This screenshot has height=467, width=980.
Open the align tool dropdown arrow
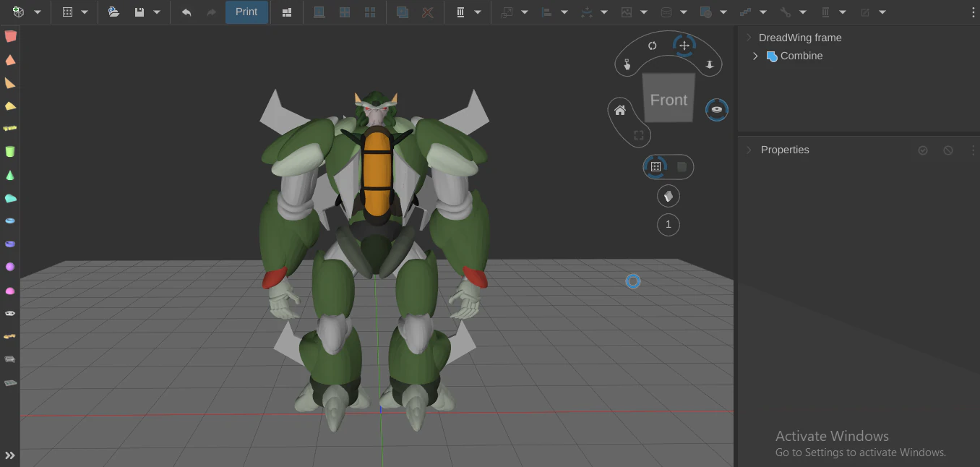pos(564,12)
